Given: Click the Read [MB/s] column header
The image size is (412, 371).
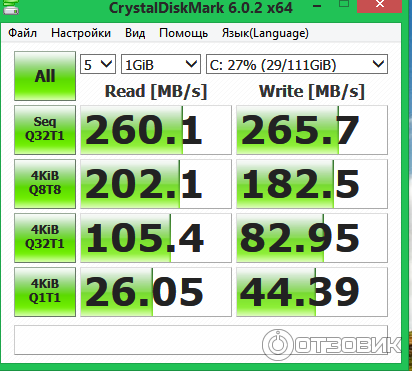Looking at the screenshot, I should [156, 91].
